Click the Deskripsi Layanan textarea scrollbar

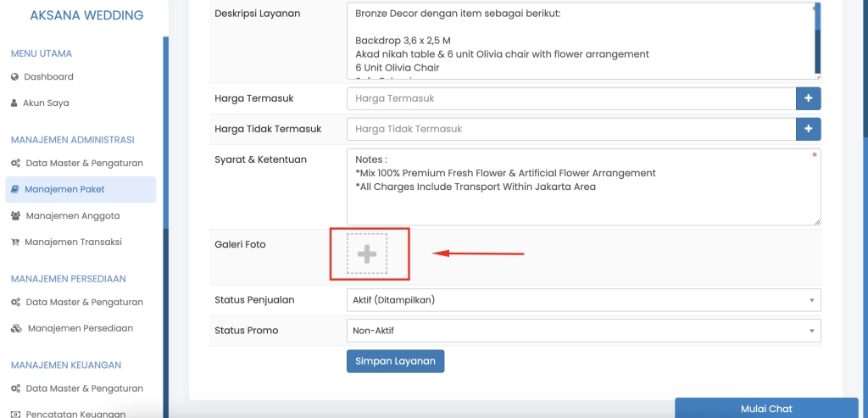pos(817,41)
